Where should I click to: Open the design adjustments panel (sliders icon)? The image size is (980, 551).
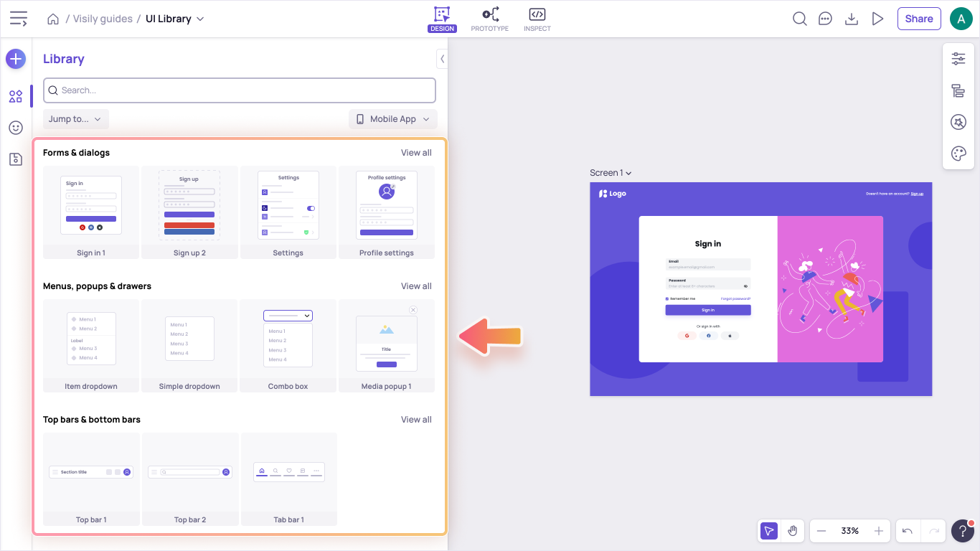tap(958, 58)
